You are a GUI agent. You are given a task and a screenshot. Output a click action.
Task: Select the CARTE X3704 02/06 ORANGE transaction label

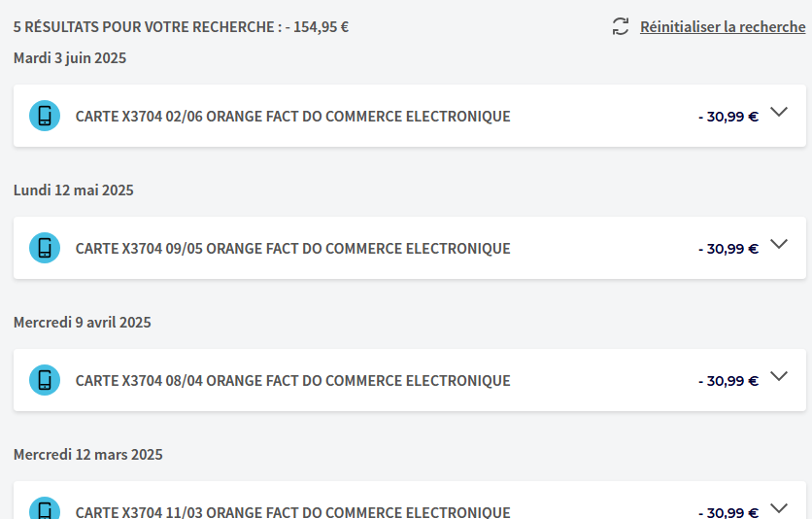click(292, 117)
